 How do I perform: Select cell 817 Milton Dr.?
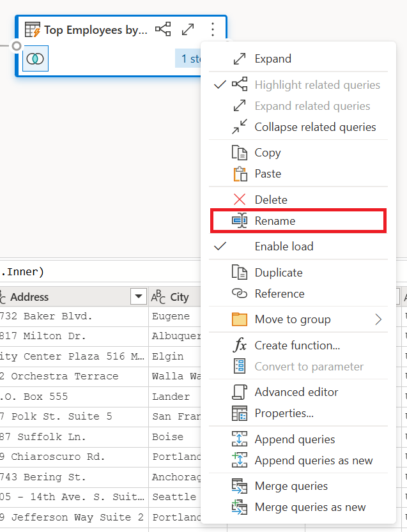click(73, 337)
